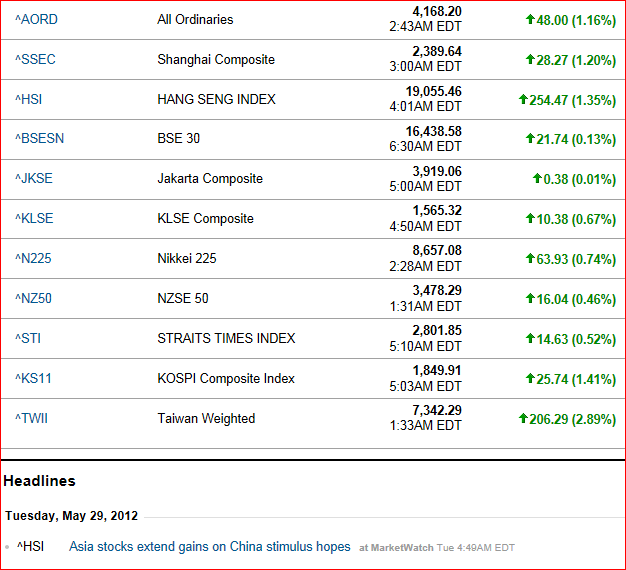Click green up arrow for All Ordinaries
Screen dimensions: 626x570
point(530,19)
